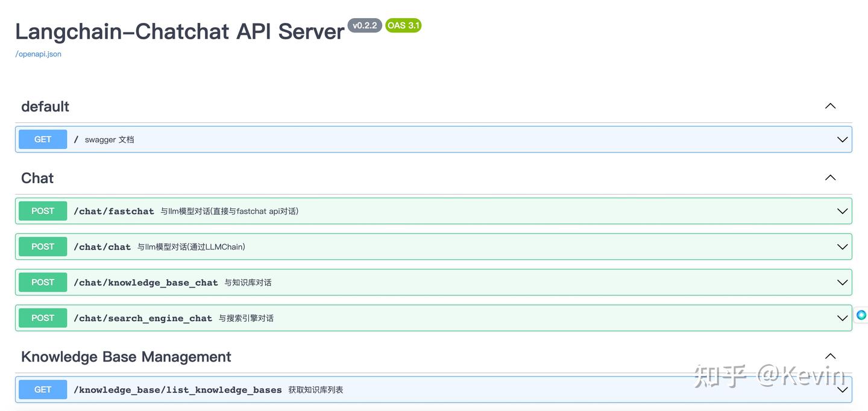Select the Chat section heading

(37, 178)
